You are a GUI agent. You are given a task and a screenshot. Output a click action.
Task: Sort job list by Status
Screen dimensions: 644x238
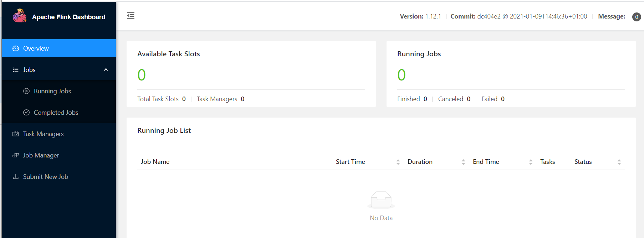[619, 162]
